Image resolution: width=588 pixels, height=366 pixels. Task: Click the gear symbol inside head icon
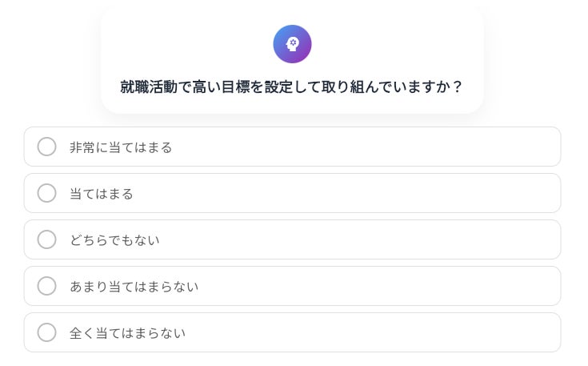(x=294, y=42)
